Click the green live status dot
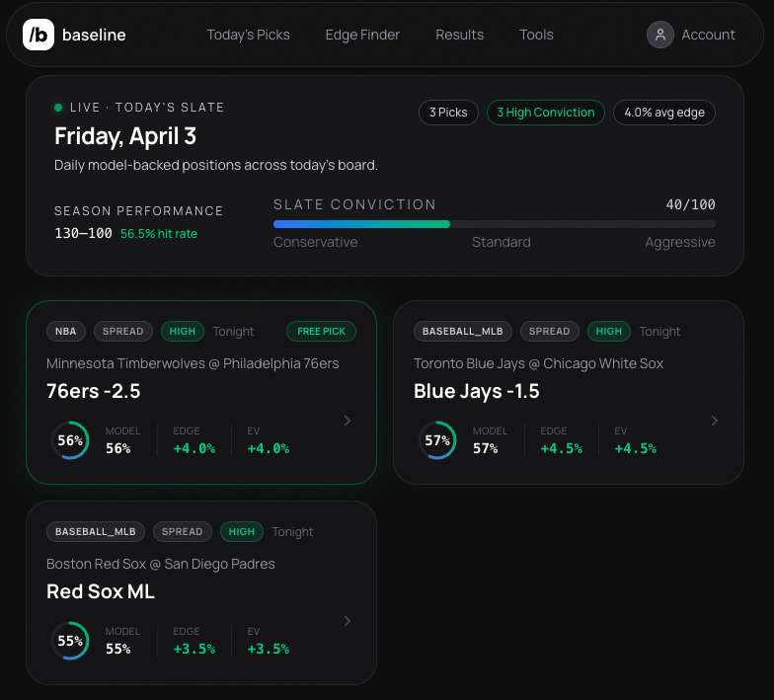 tap(58, 108)
